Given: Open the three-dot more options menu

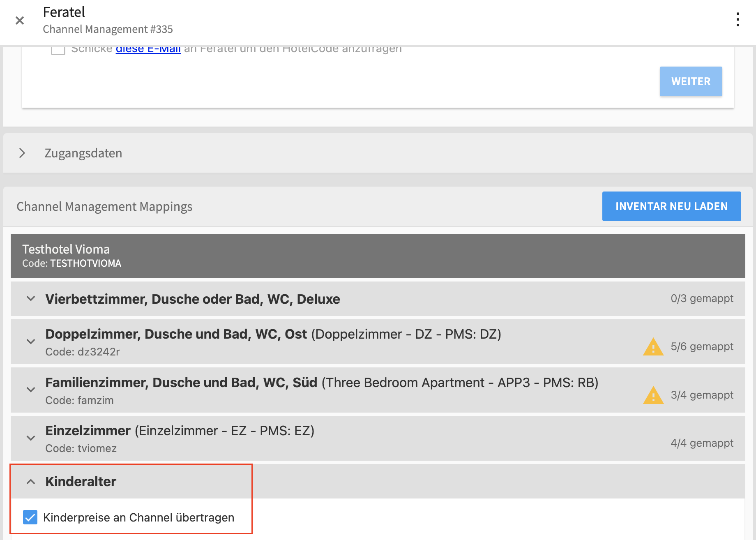Looking at the screenshot, I should pos(738,20).
